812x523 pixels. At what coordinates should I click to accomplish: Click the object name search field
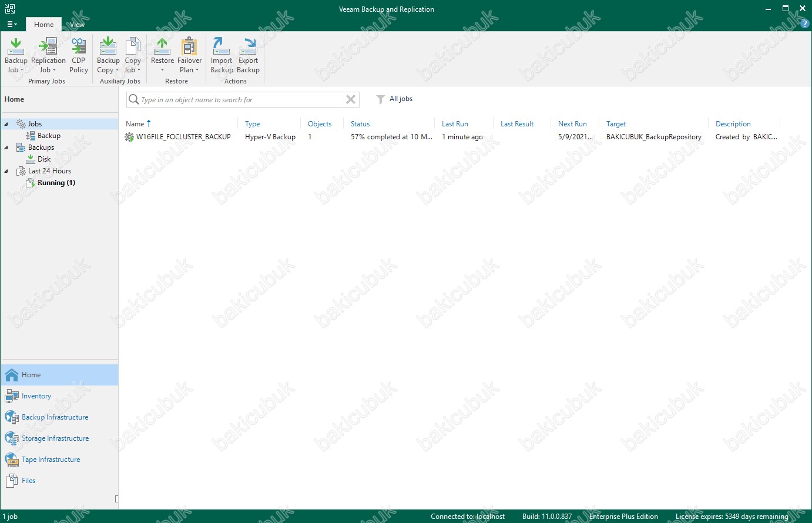coord(242,99)
